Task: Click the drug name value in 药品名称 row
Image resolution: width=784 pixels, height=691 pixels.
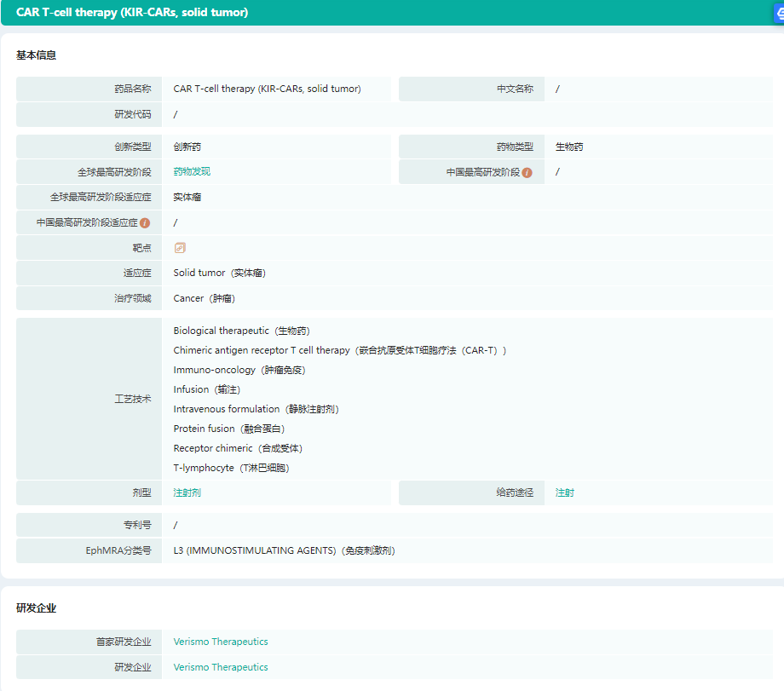Action: 267,89
